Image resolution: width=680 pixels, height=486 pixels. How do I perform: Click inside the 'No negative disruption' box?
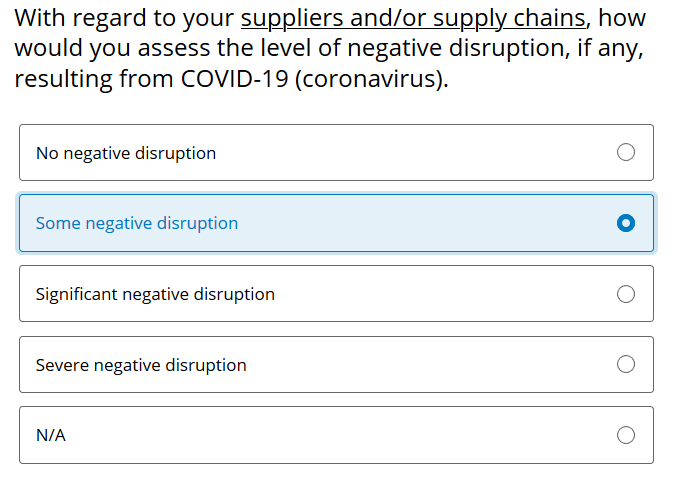pyautogui.click(x=337, y=153)
